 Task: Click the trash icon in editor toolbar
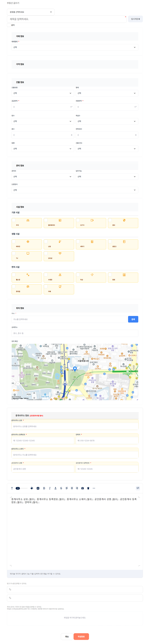[88, 488]
